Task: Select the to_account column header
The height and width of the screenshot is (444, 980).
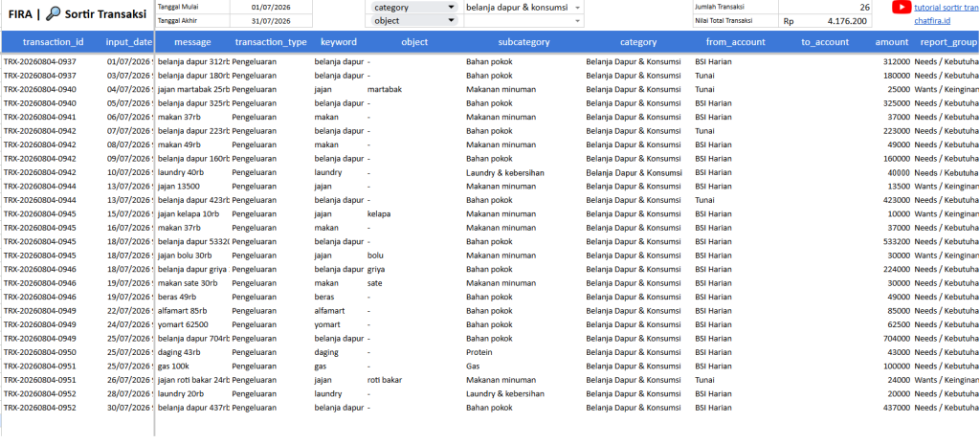Action: [825, 42]
